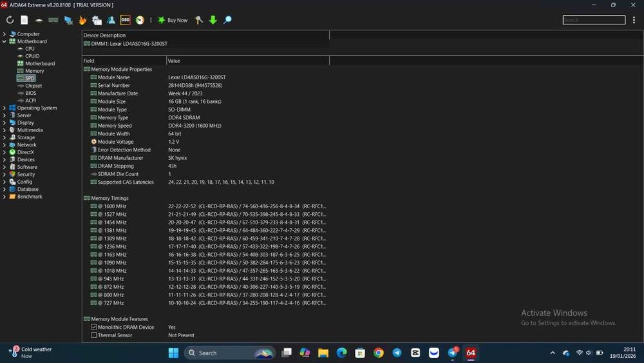The image size is (644, 363).
Task: Open File Explorer from the taskbar
Action: pyautogui.click(x=323, y=353)
